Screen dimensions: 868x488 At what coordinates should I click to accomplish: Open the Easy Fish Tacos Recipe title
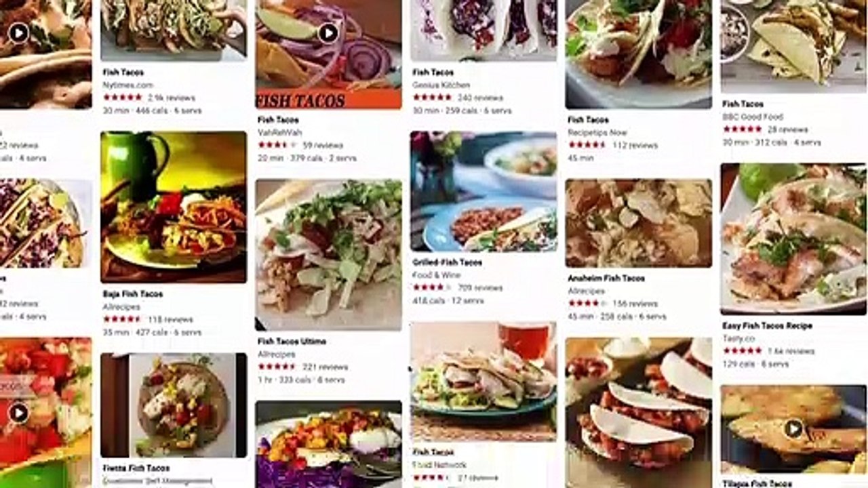(767, 326)
